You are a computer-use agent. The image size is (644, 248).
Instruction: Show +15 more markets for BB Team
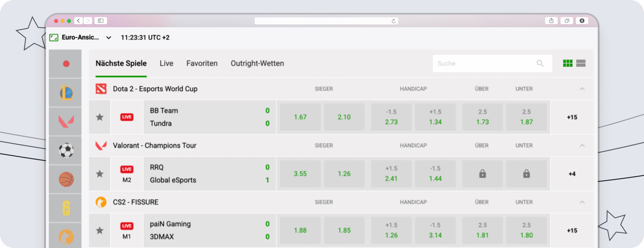pos(572,117)
